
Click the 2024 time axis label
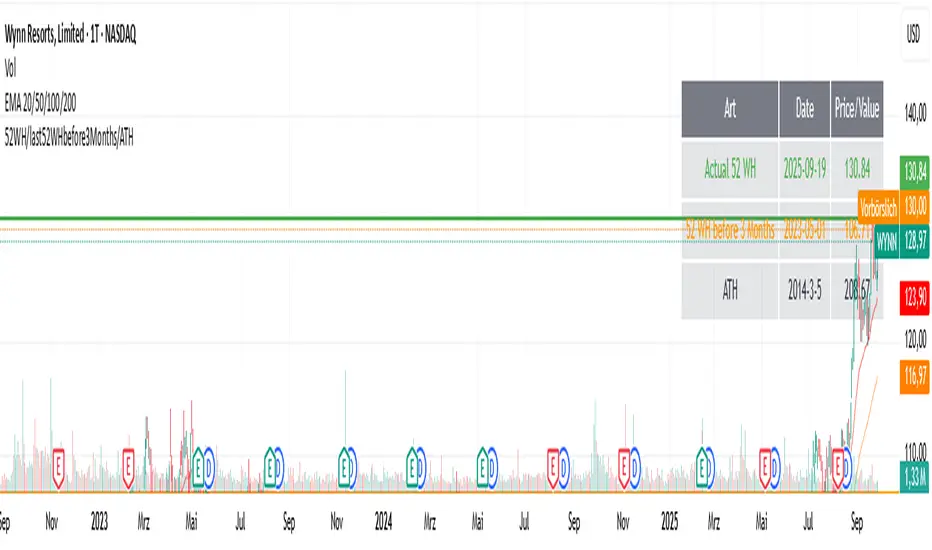(383, 522)
